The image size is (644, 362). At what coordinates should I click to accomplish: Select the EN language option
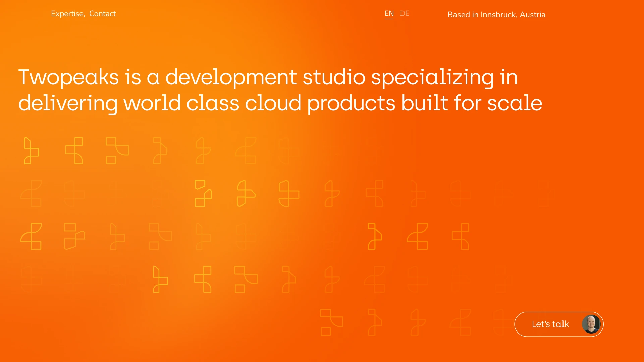click(389, 14)
